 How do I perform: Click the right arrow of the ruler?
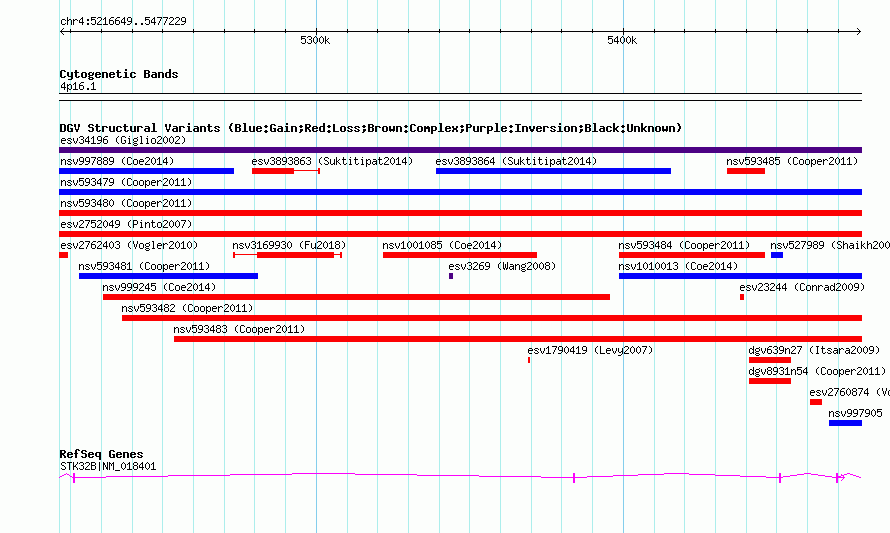(858, 31)
